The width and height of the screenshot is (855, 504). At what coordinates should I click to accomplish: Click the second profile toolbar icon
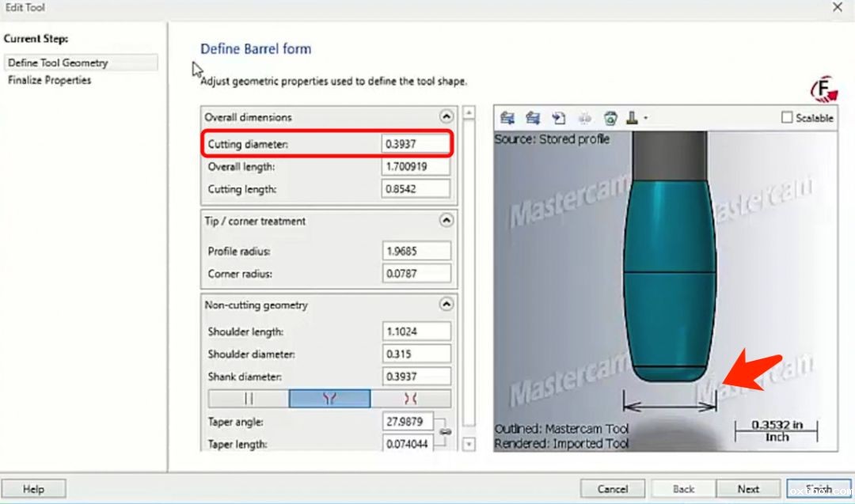pyautogui.click(x=533, y=118)
